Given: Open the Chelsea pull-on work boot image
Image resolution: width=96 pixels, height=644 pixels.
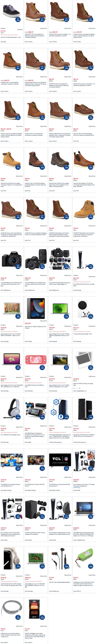Looking at the screenshot, I should (x=84, y=160).
